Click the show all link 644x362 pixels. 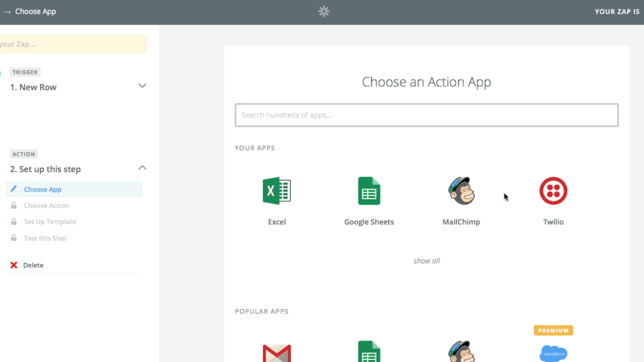[426, 260]
